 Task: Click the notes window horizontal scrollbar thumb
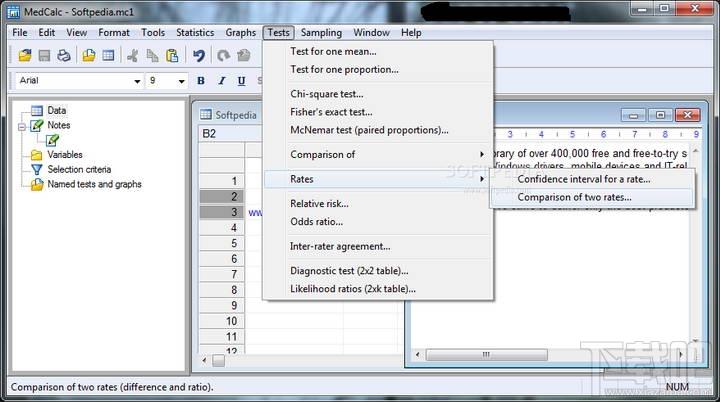(486, 355)
